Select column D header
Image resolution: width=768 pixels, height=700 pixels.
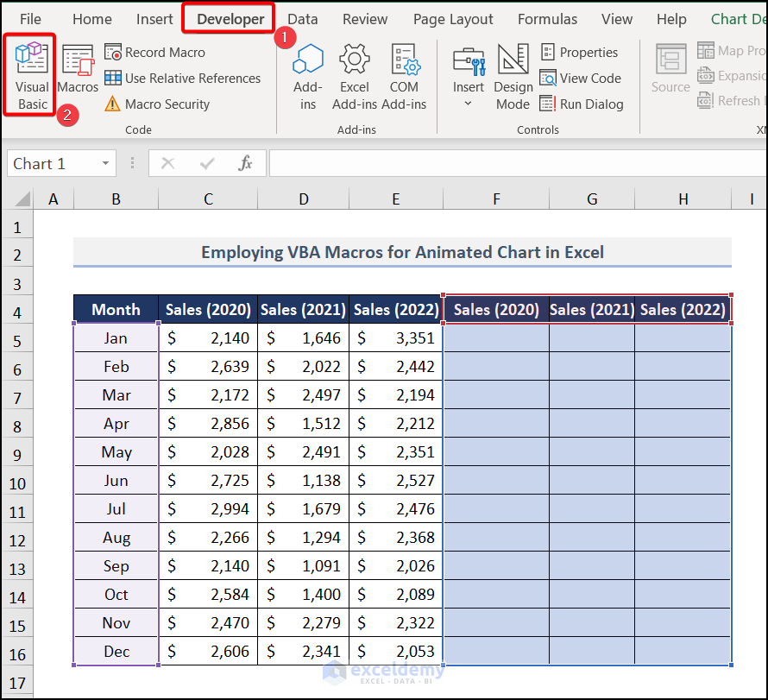(303, 199)
